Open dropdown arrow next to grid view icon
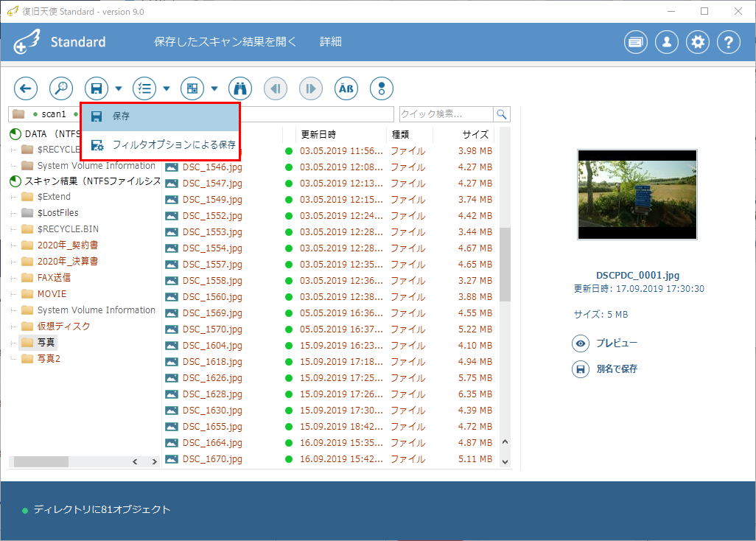Image resolution: width=756 pixels, height=541 pixels. pos(214,88)
